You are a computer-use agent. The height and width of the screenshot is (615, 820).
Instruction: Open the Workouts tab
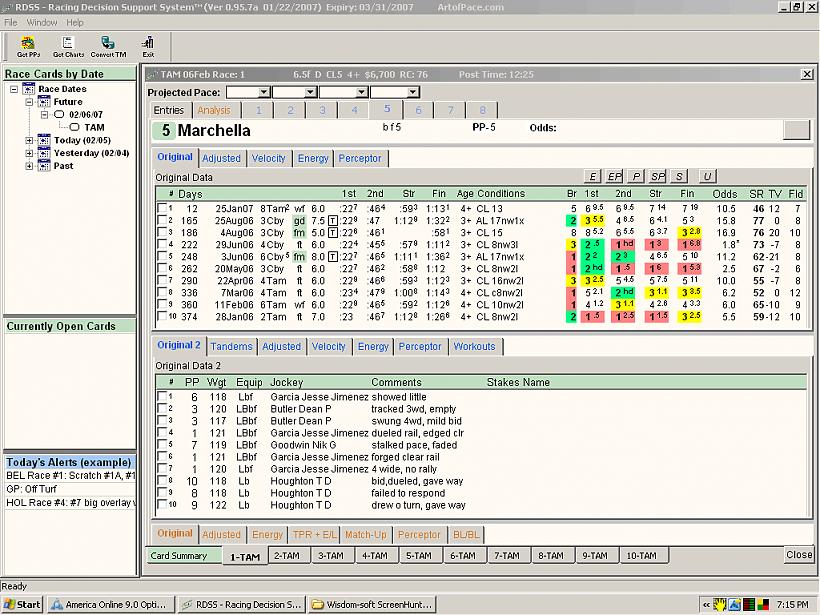pyautogui.click(x=474, y=346)
